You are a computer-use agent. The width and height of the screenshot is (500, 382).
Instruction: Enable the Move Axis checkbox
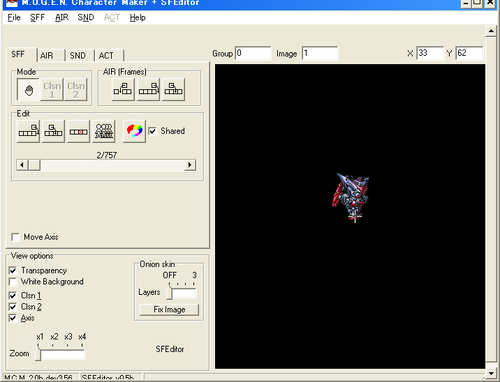click(x=15, y=237)
